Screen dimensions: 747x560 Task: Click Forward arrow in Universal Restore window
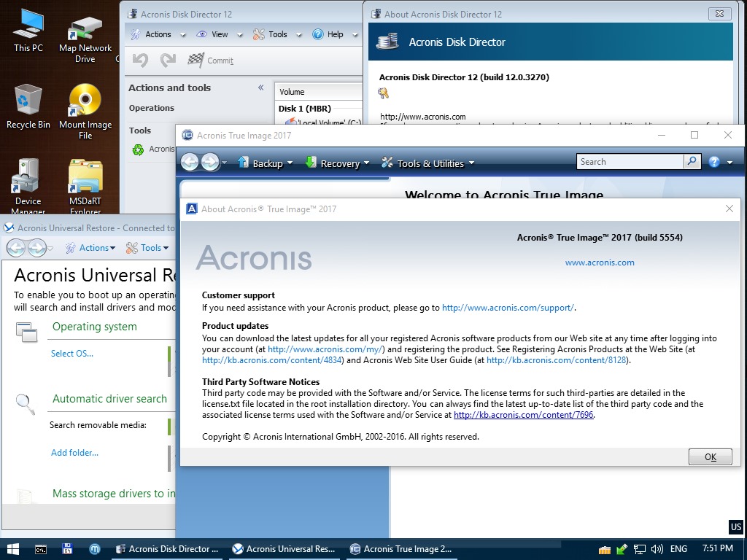point(36,248)
